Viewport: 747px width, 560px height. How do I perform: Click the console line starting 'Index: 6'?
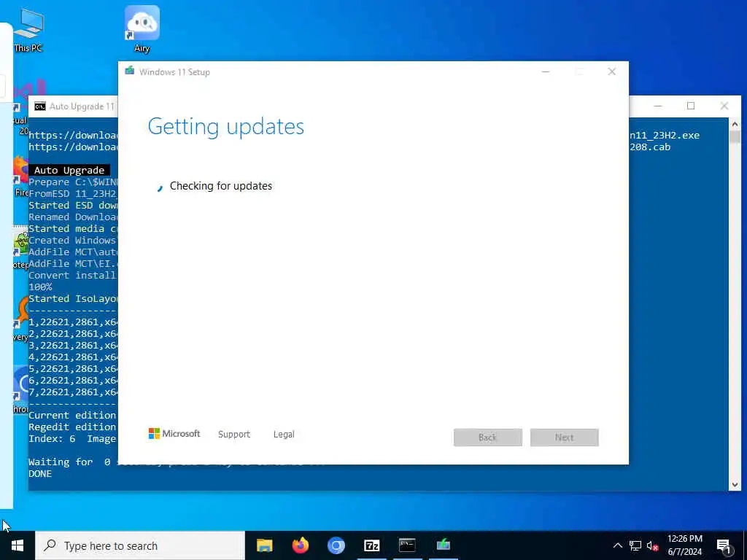(72, 438)
